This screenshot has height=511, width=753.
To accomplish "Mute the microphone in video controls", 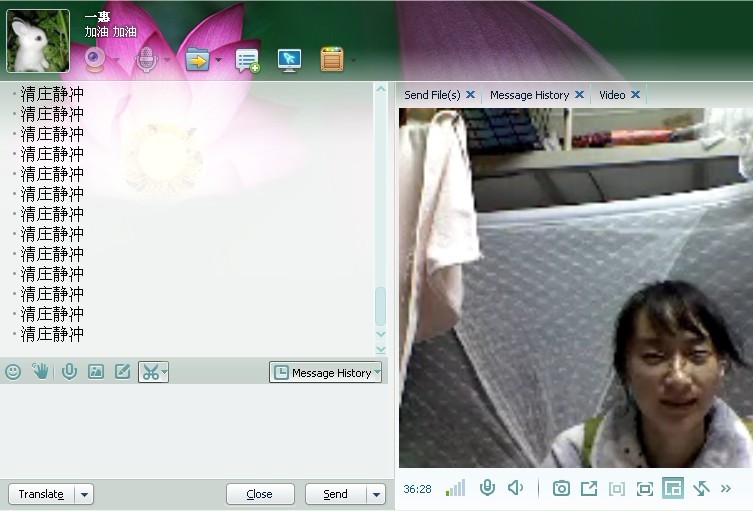I will coord(487,488).
